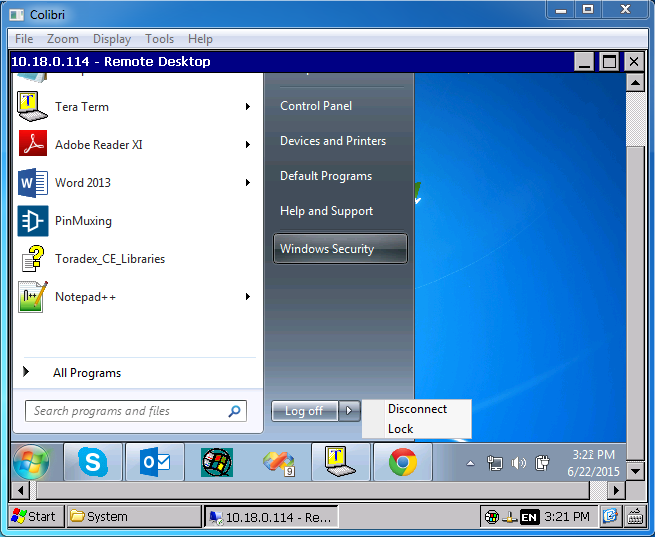Open the Help menu
Viewport: 655px width, 537px height.
(x=200, y=39)
